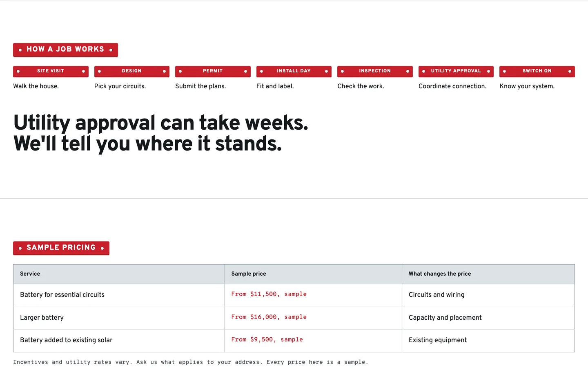Click the Sample price column header
This screenshot has height=368, width=588.
tap(313, 274)
